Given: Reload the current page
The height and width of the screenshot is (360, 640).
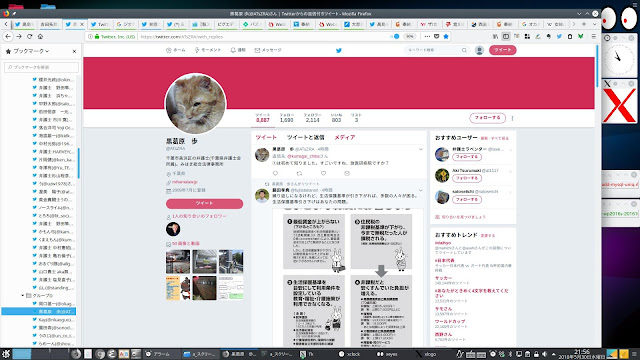Looking at the screenshot, I should click(x=29, y=36).
